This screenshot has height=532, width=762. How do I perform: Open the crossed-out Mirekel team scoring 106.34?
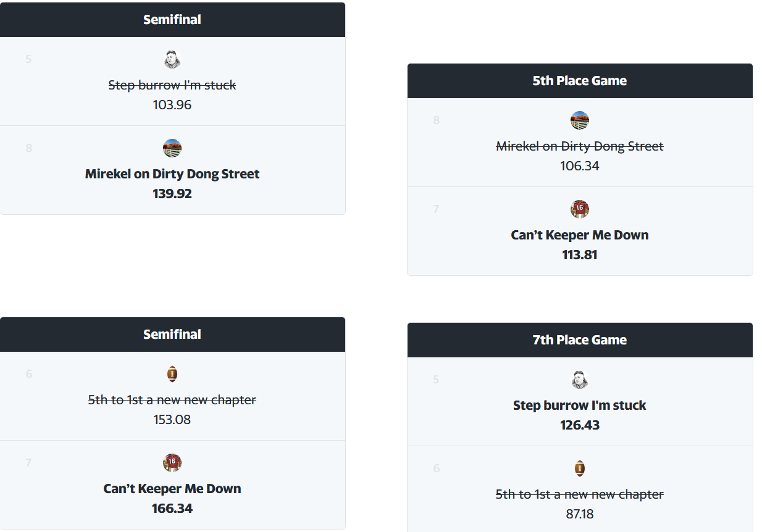tap(580, 146)
